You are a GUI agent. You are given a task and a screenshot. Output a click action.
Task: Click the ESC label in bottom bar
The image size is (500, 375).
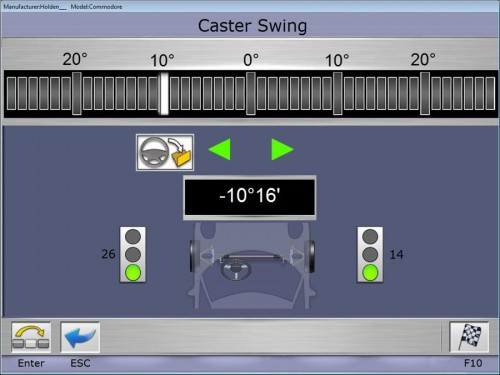tap(80, 363)
